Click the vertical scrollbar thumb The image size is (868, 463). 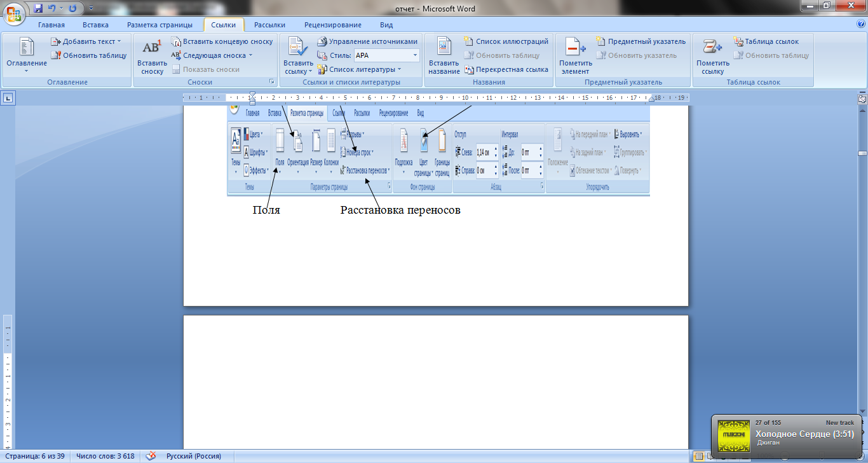click(862, 153)
